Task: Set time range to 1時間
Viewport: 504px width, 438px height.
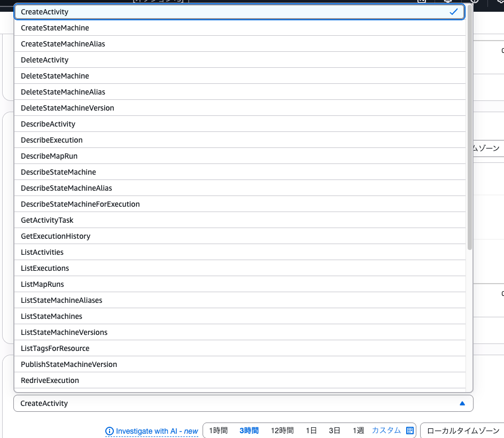Action: coord(218,431)
